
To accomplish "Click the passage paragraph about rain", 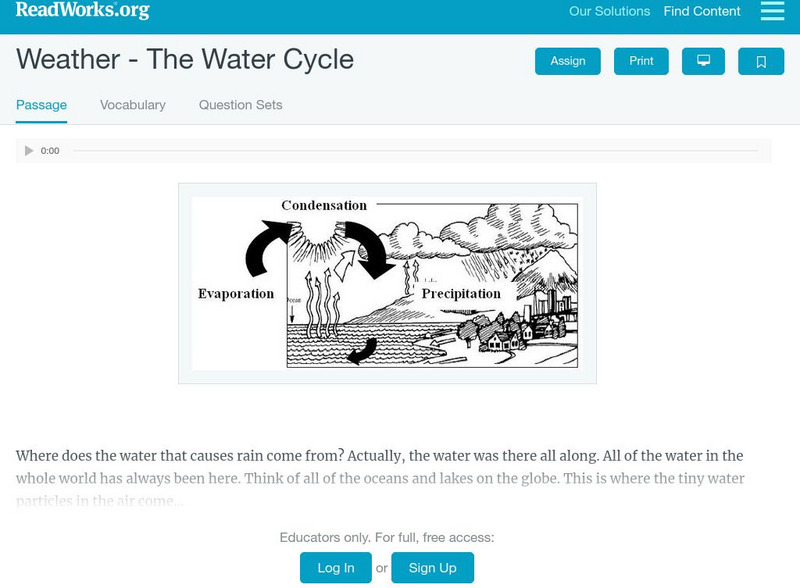I will point(380,467).
